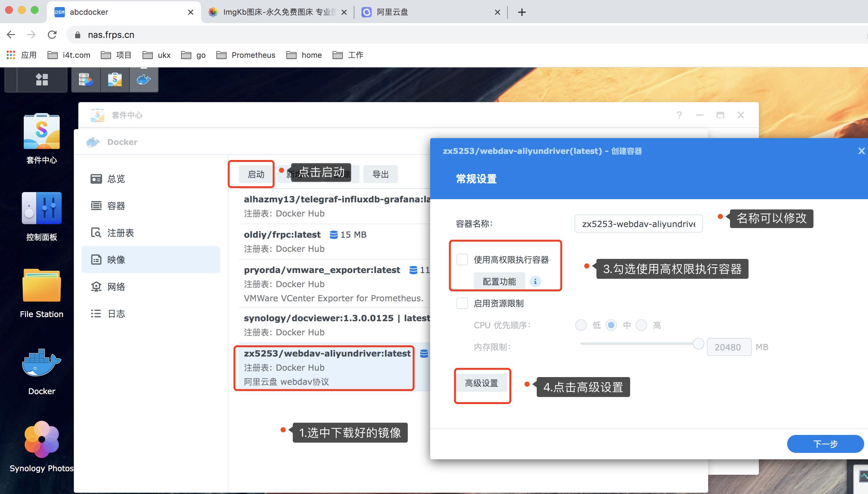The width and height of the screenshot is (868, 494).
Task: Click the 20480 MB memory limit field
Action: (x=729, y=347)
